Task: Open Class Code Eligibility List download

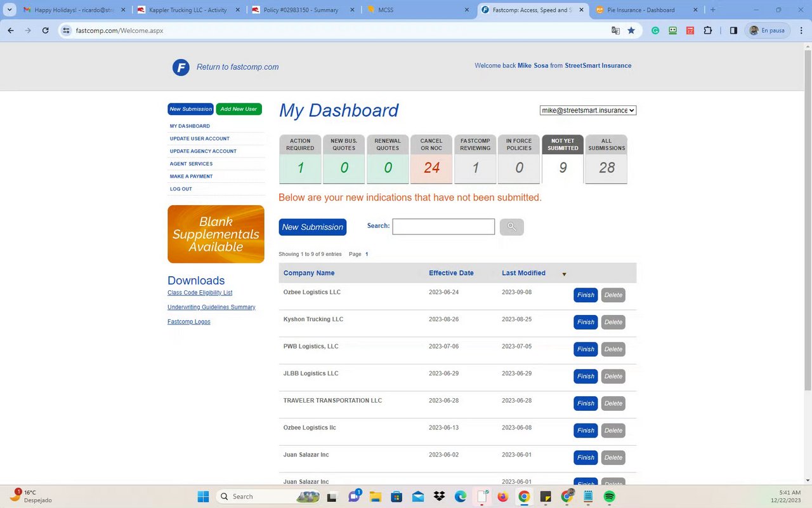Action: point(200,293)
